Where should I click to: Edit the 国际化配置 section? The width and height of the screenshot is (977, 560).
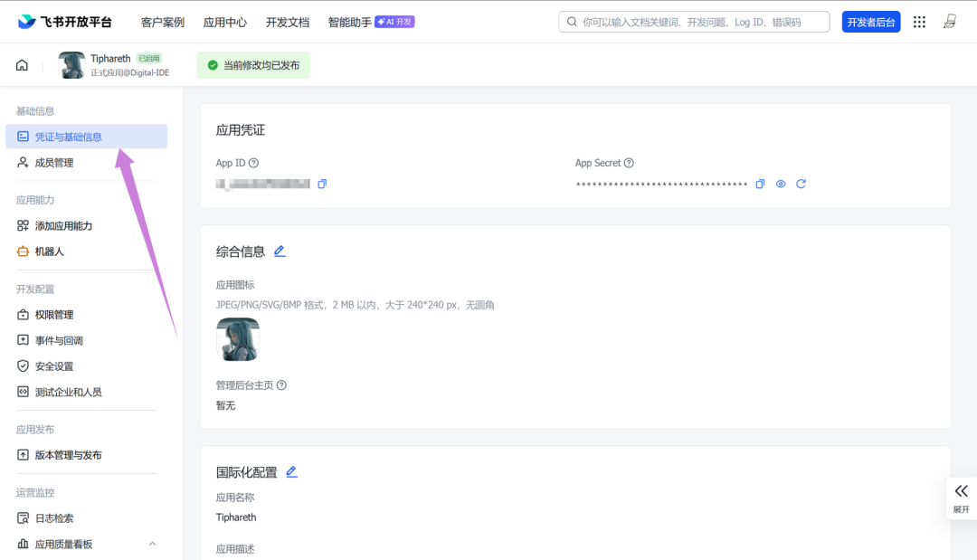291,471
